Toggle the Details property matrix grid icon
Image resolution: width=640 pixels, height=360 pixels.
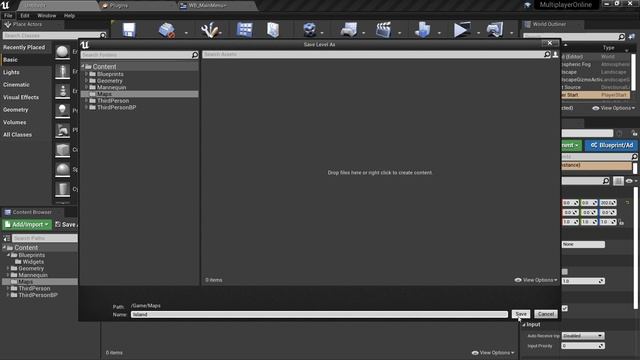618,181
